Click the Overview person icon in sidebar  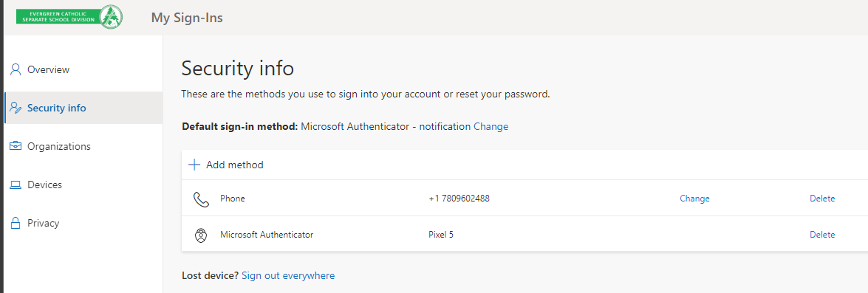16,69
